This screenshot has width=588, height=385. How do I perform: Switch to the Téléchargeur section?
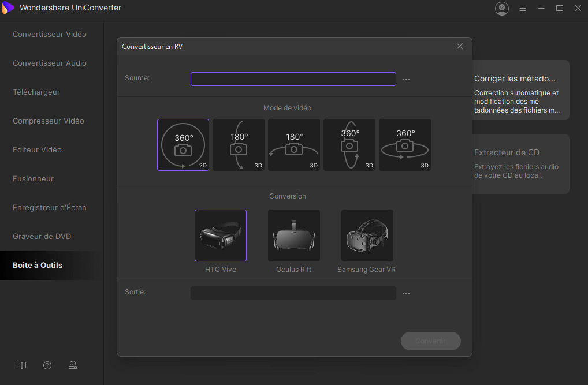36,92
